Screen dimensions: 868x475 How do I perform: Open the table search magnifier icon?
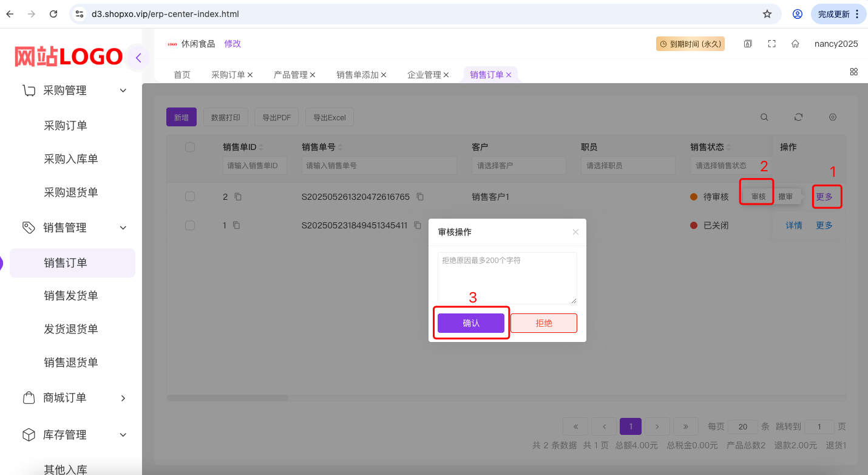point(765,117)
